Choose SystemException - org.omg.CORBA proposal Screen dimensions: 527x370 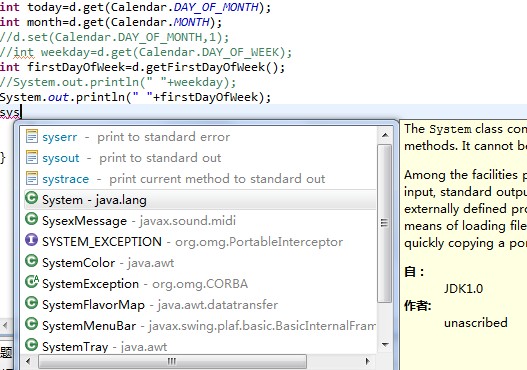[x=200, y=284]
